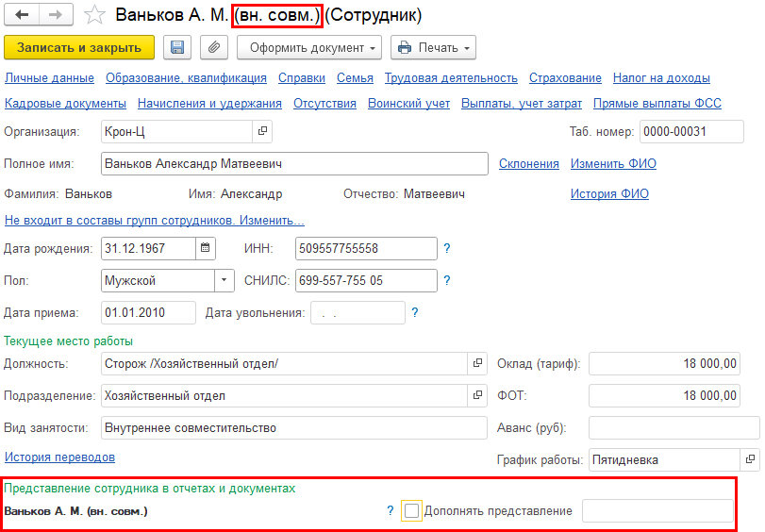Open the Трудовая деятельность link
The width and height of the screenshot is (765, 532).
point(451,78)
